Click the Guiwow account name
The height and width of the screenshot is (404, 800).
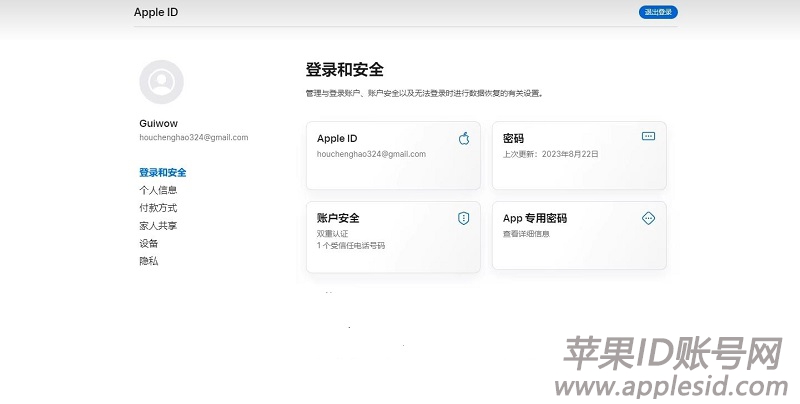pos(159,123)
